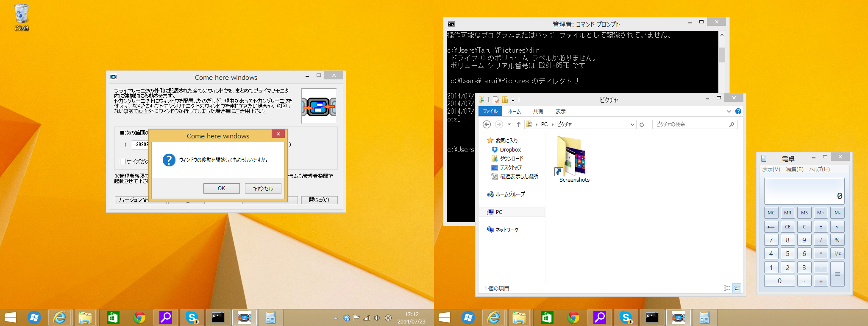The height and width of the screenshot is (326, 868).
Task: Switch Explorer to large icons view in status bar
Action: click(x=737, y=288)
